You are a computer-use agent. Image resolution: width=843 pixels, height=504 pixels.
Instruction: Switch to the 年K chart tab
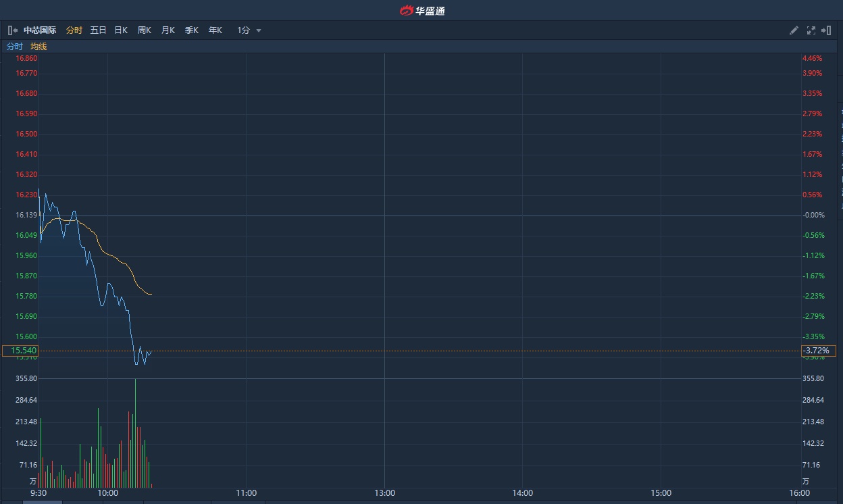point(215,30)
